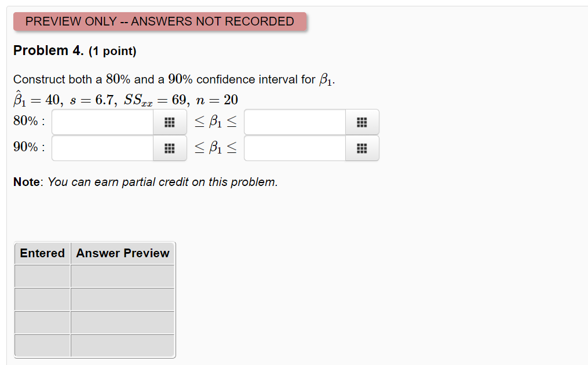The width and height of the screenshot is (588, 365).
Task: Open the math keypad for the 80% upper bound
Action: click(x=362, y=122)
